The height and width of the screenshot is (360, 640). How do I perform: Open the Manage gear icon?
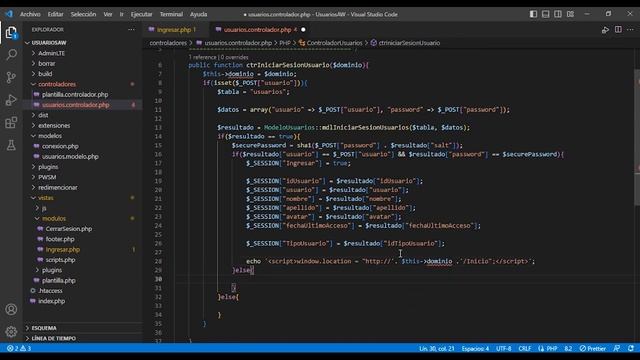pos(11,331)
